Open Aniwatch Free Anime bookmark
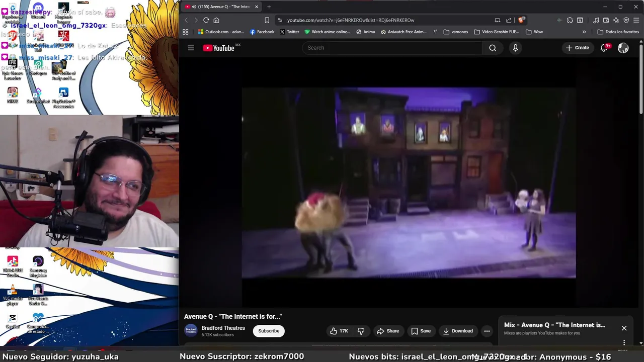 pyautogui.click(x=404, y=32)
